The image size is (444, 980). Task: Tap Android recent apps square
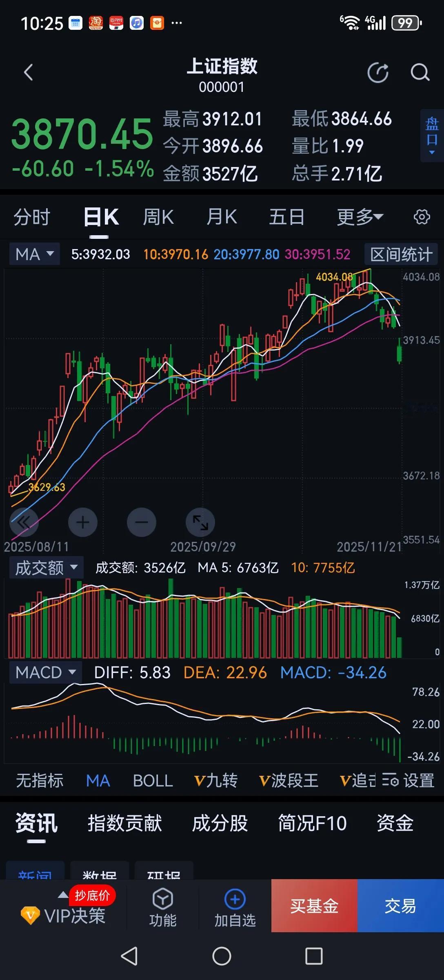tap(314, 956)
